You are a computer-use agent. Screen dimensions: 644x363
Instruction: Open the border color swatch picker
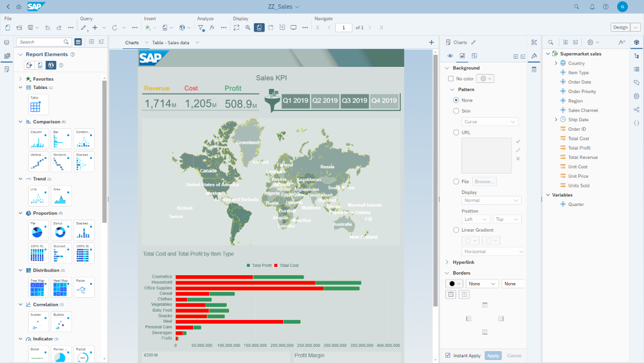click(x=455, y=284)
